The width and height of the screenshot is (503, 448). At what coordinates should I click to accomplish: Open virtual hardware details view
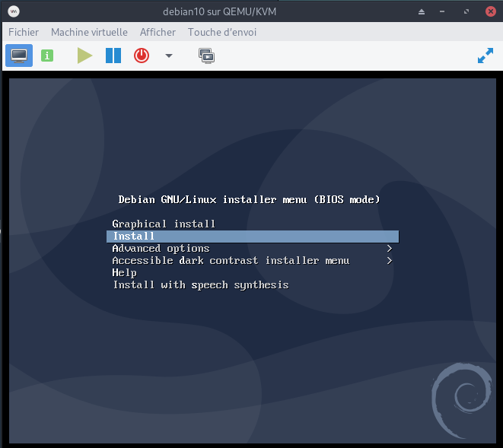(x=47, y=56)
